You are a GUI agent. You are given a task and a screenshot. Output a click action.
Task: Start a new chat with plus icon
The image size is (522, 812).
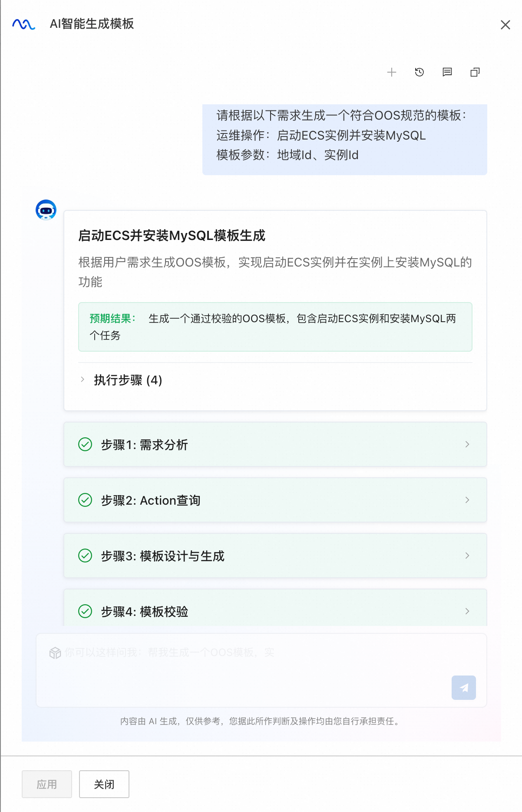pyautogui.click(x=392, y=72)
